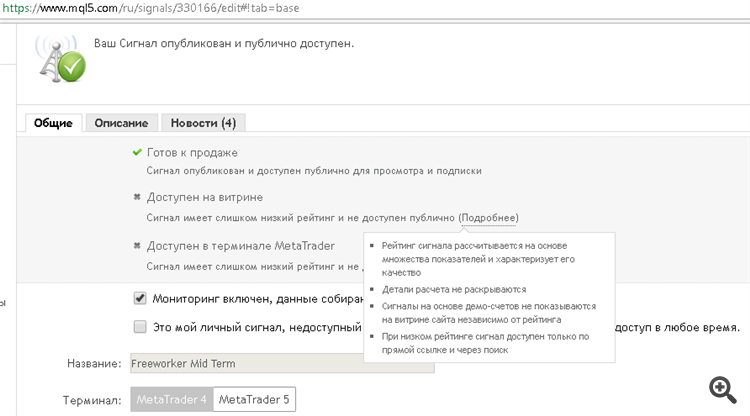Click the Подробнее link
750x416 pixels.
(x=488, y=218)
